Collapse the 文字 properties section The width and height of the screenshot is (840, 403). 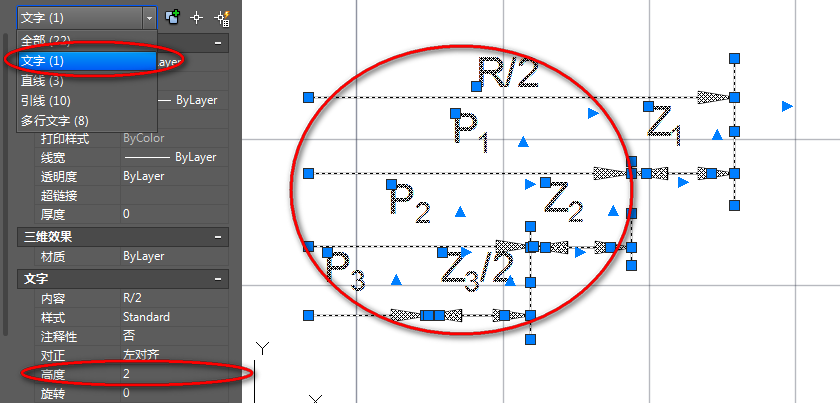point(218,279)
